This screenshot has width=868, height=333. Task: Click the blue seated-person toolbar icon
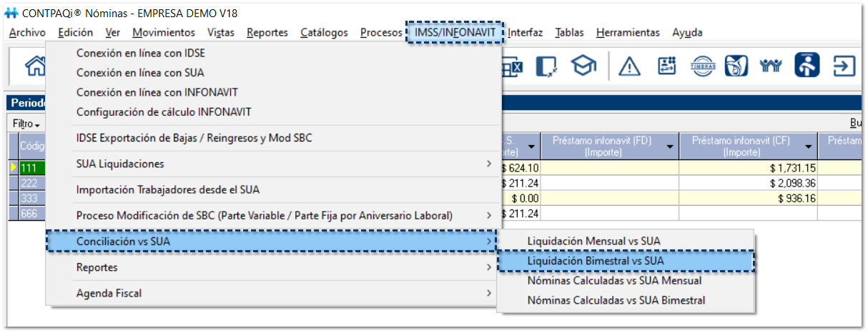(x=807, y=66)
